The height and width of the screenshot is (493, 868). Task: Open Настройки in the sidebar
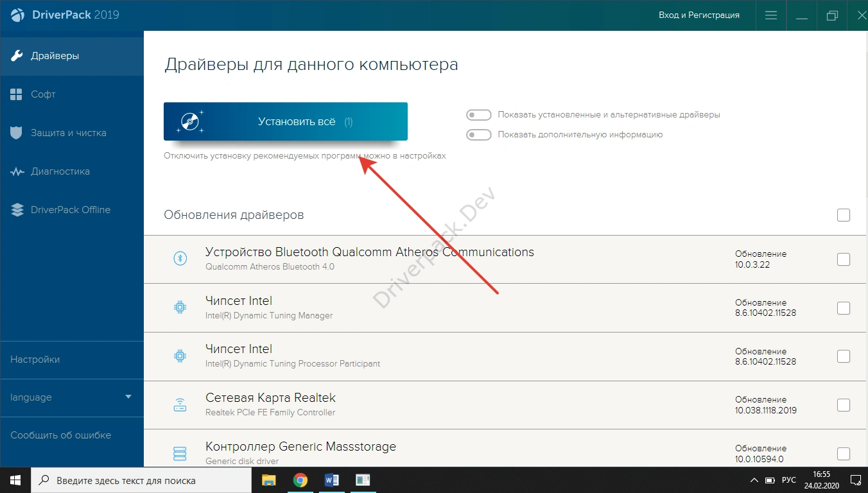[x=72, y=359]
